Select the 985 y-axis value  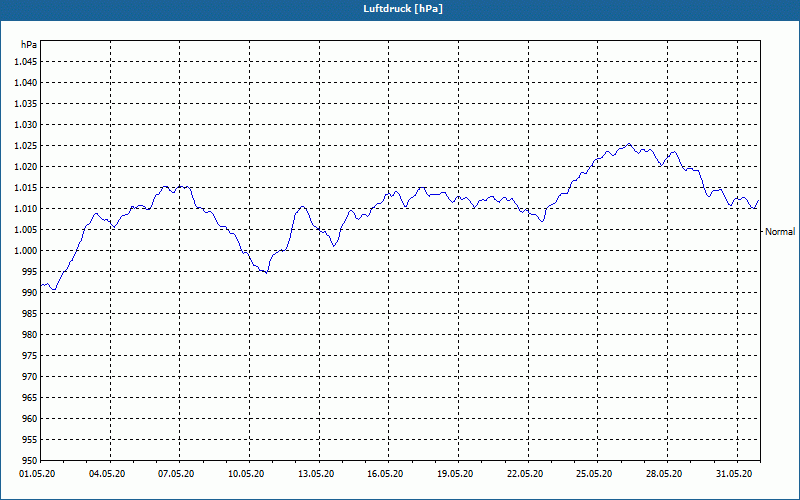click(30, 314)
